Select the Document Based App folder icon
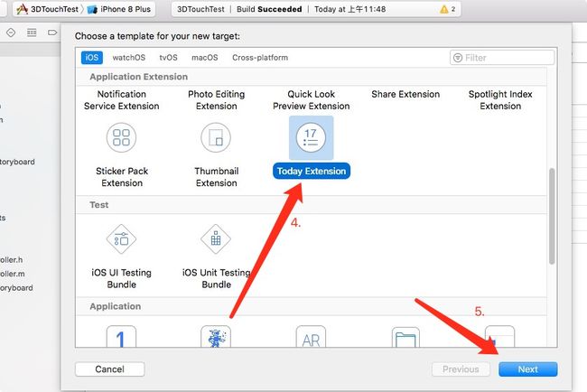 click(x=405, y=337)
